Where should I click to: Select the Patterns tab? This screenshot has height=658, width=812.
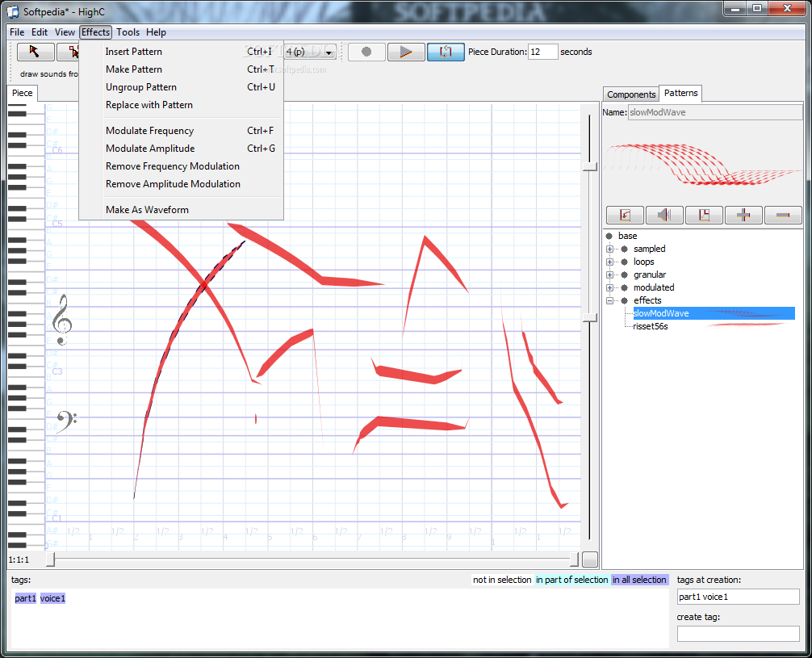click(x=680, y=94)
